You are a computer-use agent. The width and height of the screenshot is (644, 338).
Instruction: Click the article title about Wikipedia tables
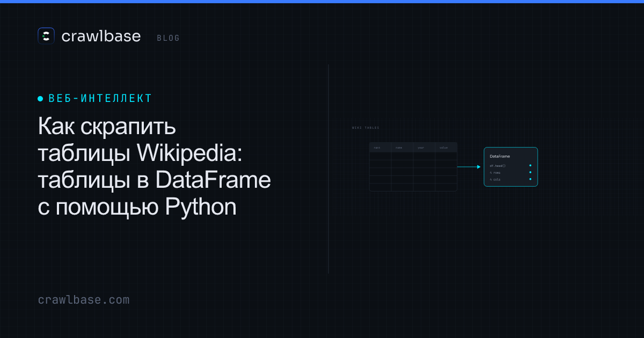pos(155,167)
